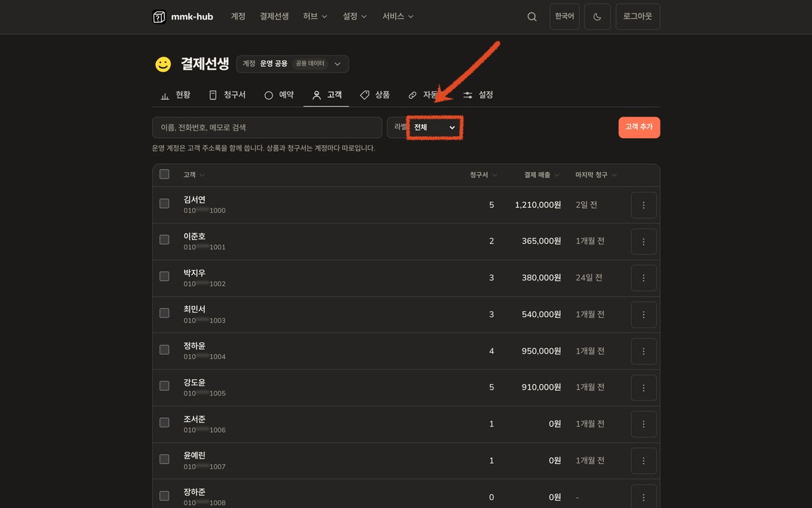Image resolution: width=812 pixels, height=508 pixels.
Task: Open the three-dot menu for 이준호
Action: point(644,242)
